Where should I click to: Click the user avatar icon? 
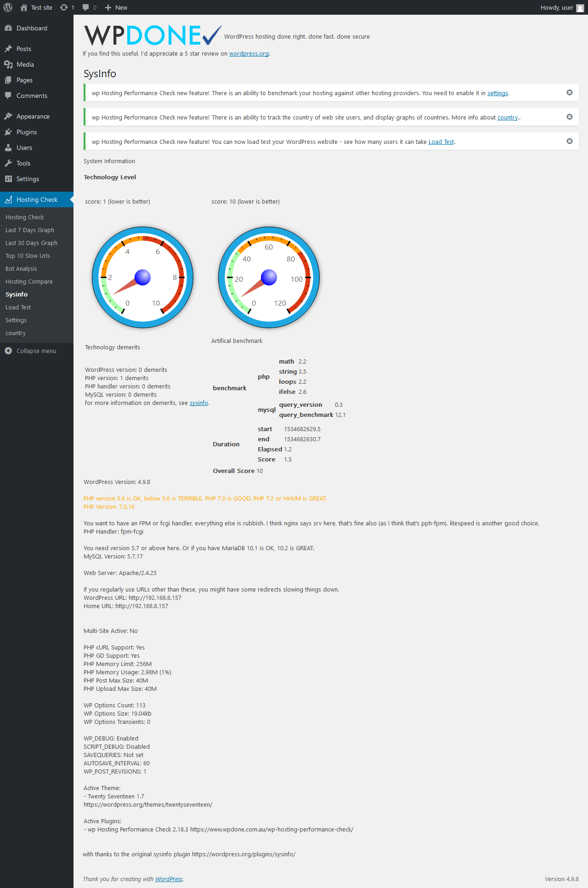580,8
